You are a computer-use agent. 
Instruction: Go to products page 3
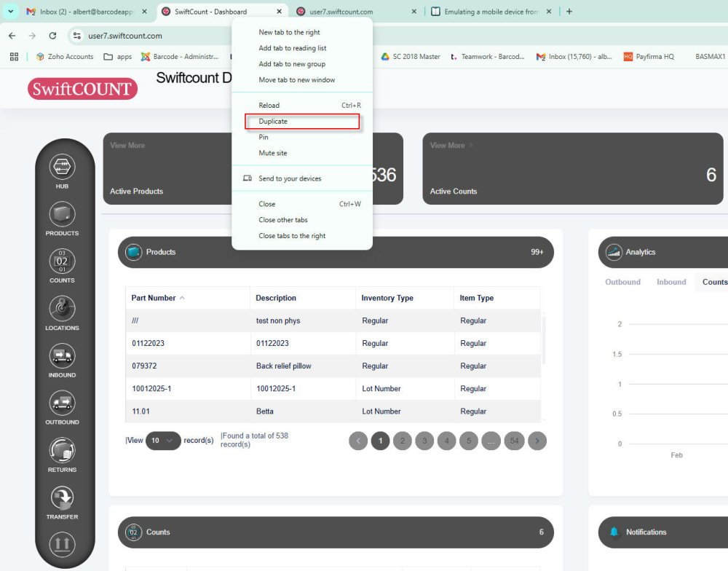(x=424, y=441)
